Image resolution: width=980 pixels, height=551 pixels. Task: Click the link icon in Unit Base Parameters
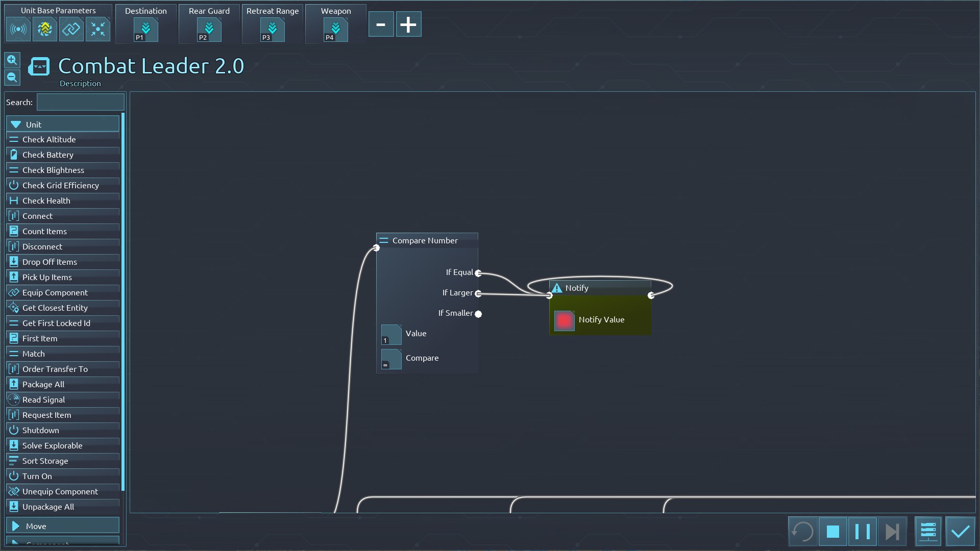71,29
